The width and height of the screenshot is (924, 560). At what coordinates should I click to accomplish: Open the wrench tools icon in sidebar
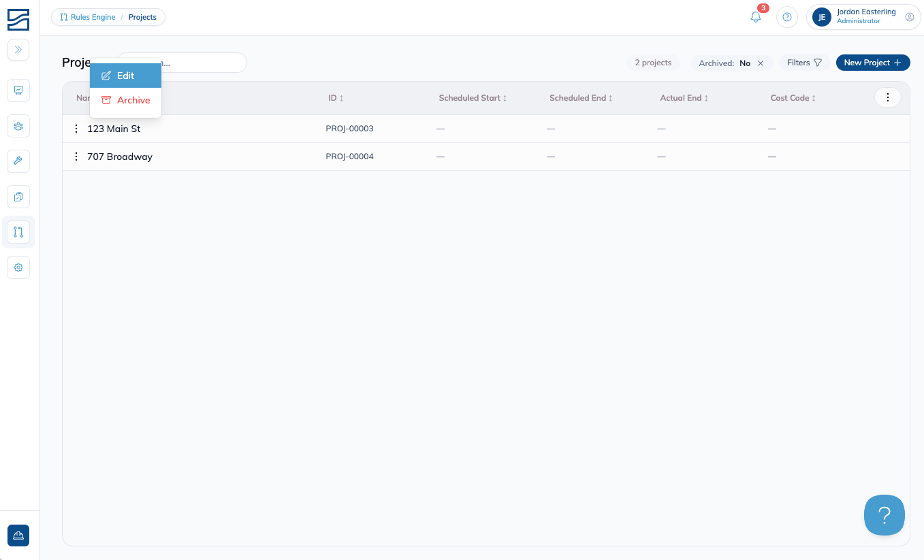pyautogui.click(x=18, y=161)
